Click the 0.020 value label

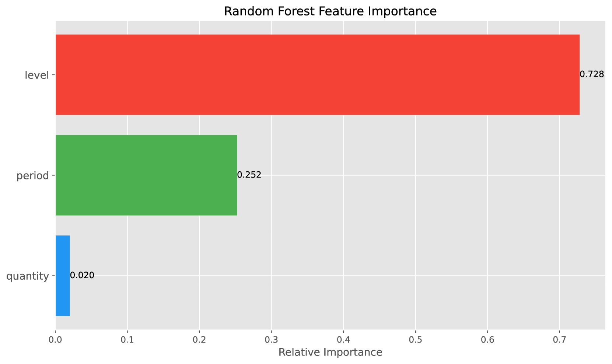pos(82,275)
